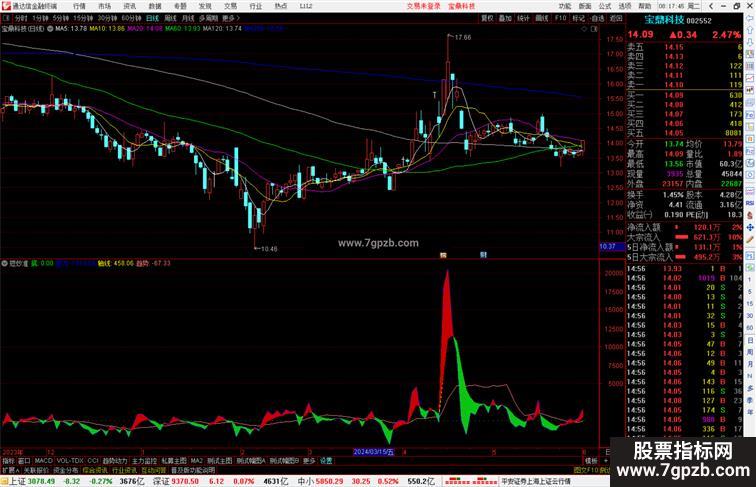Select the 窗口 indicator tab

[x=24, y=461]
